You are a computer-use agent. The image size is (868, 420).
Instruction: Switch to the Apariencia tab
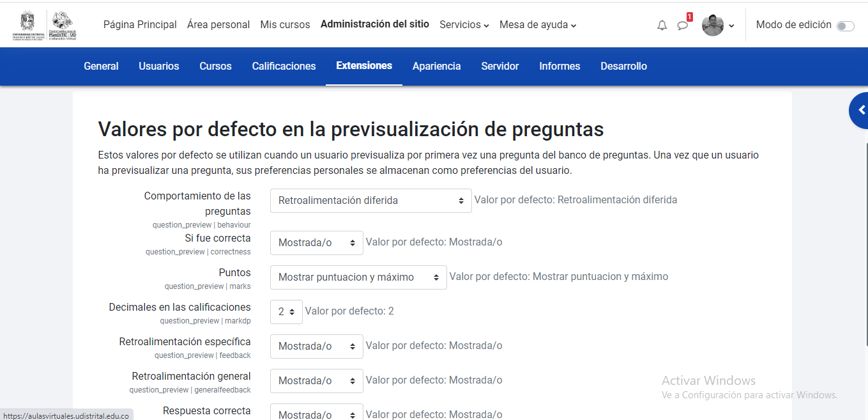tap(436, 66)
